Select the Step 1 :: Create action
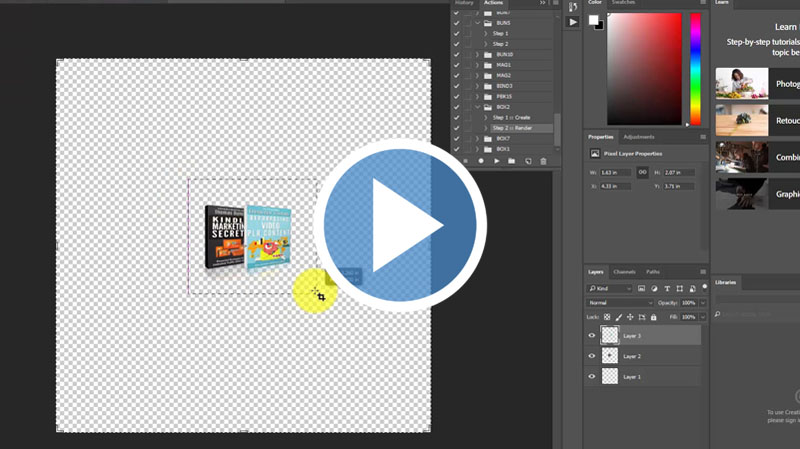Image resolution: width=800 pixels, height=449 pixels. click(x=512, y=117)
